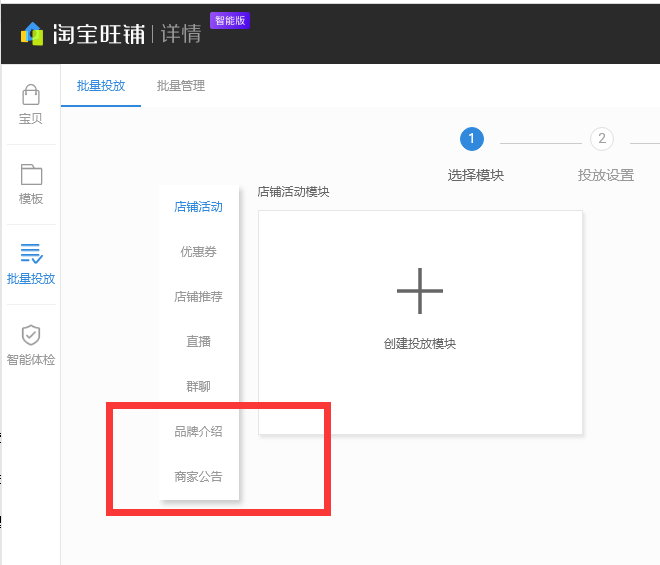
Task: Open the 商家公告 module option
Action: tap(198, 477)
